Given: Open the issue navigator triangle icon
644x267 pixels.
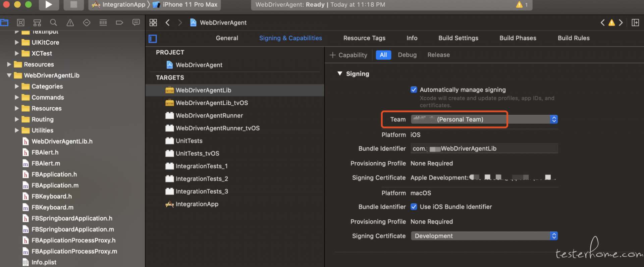Looking at the screenshot, I should [70, 22].
